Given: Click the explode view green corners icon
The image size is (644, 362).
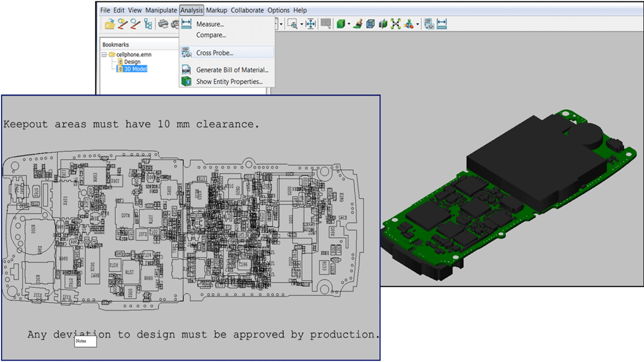Looking at the screenshot, I should 395,24.
